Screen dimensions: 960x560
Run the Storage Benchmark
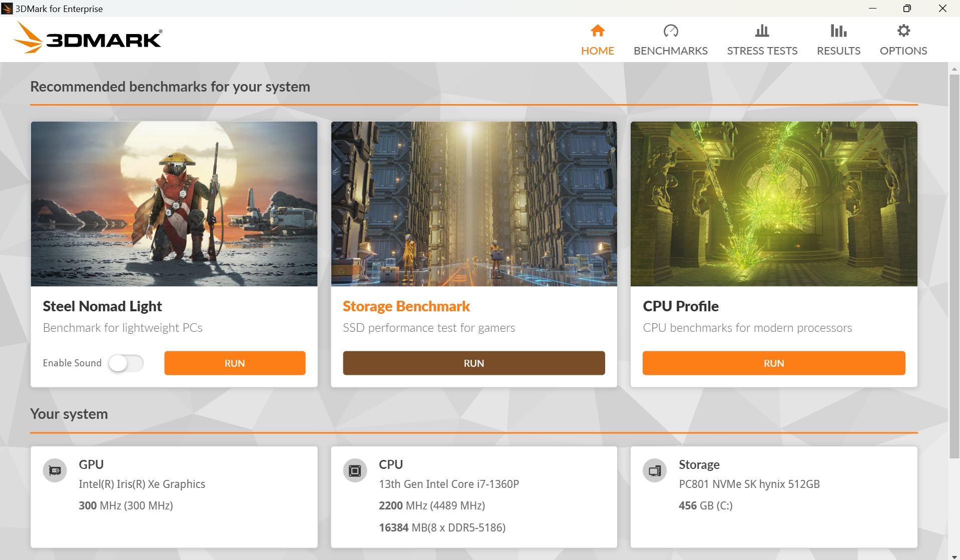[x=474, y=363]
